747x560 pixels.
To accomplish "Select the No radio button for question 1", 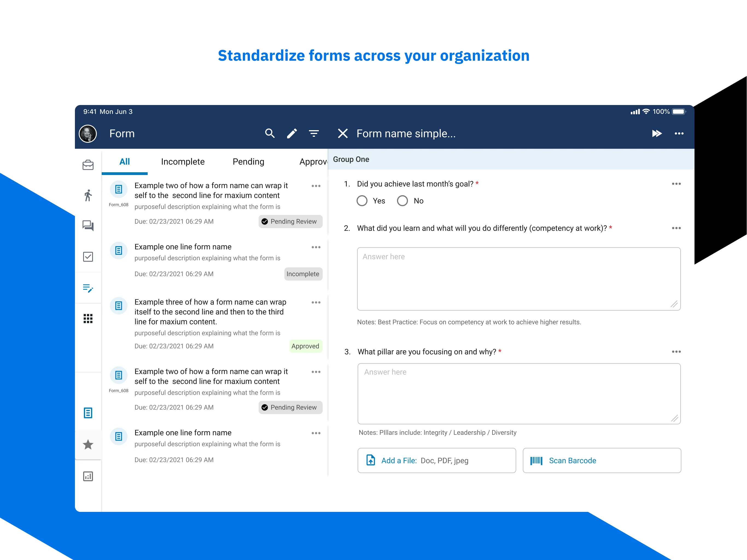I will [x=402, y=201].
